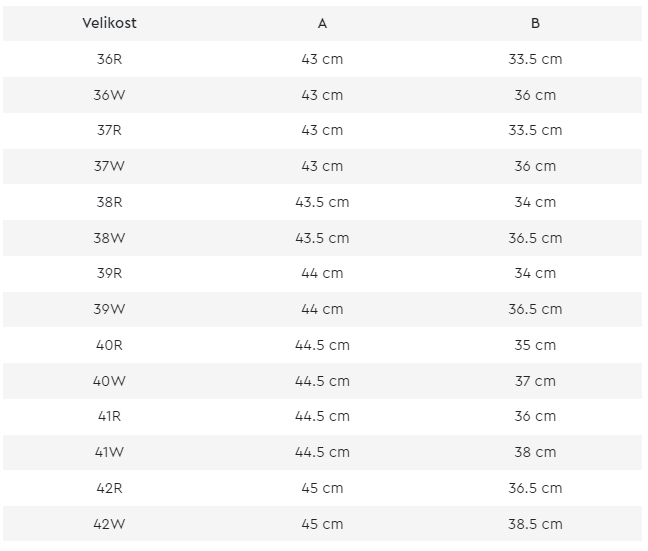The height and width of the screenshot is (551, 648).
Task: Click the A column header
Action: [x=322, y=23]
